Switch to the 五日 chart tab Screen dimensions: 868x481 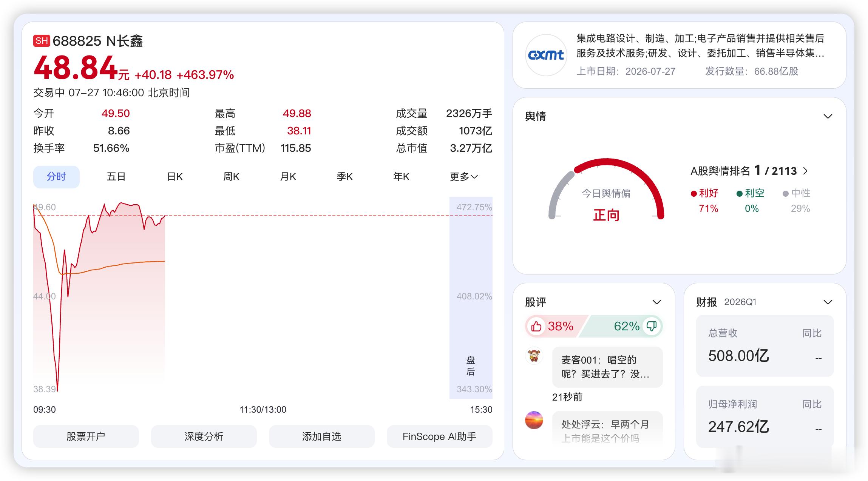(116, 177)
